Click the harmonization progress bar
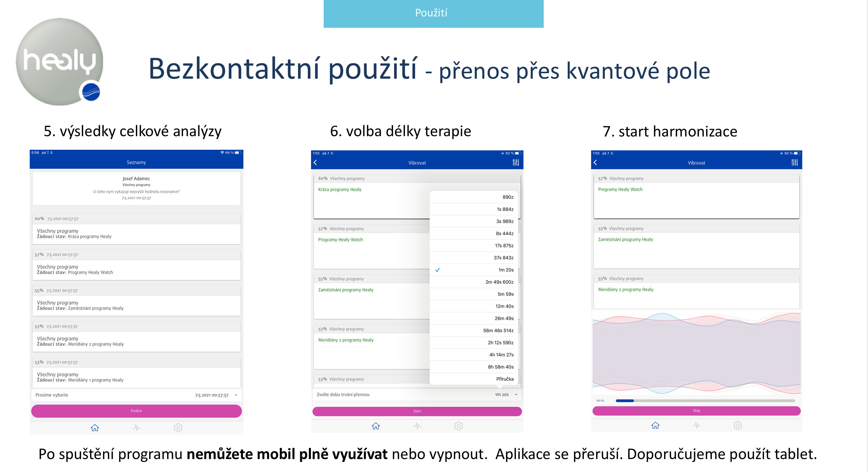868x472 pixels. [x=705, y=401]
